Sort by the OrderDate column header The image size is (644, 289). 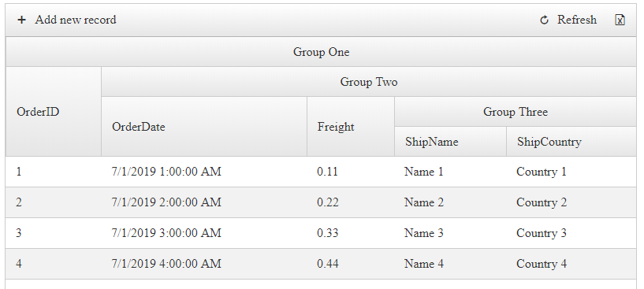coord(204,127)
